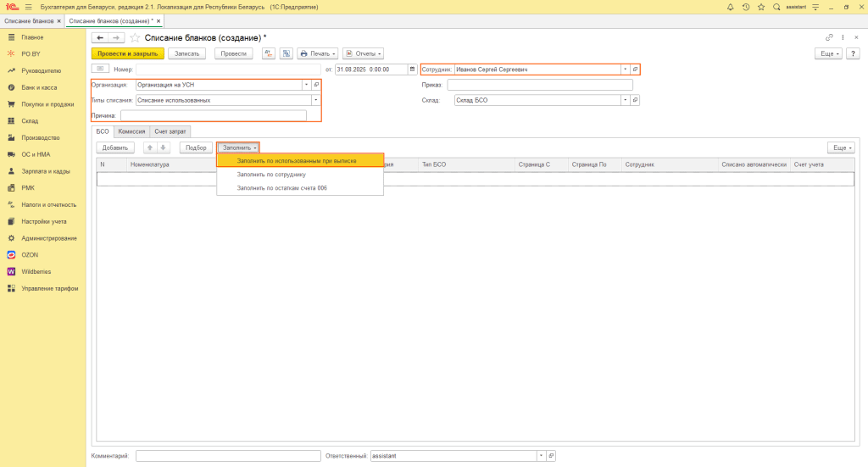The height and width of the screenshot is (467, 868).
Task: Open Склад БСО card icon
Action: (x=635, y=100)
